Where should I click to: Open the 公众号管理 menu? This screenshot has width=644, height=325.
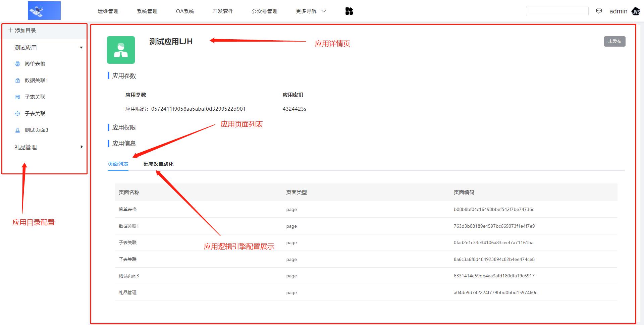[x=265, y=11]
